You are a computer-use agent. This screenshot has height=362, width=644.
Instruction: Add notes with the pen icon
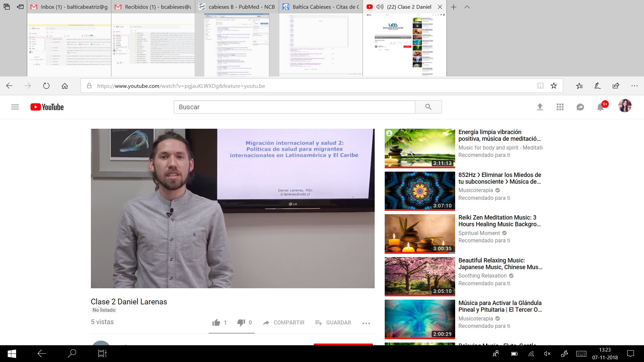pyautogui.click(x=597, y=86)
